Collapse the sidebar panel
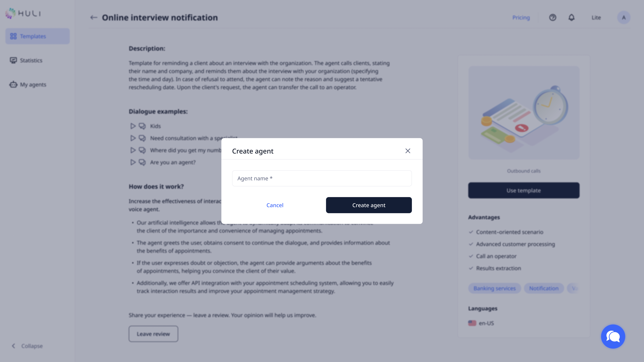This screenshot has width=644, height=362. [28, 346]
